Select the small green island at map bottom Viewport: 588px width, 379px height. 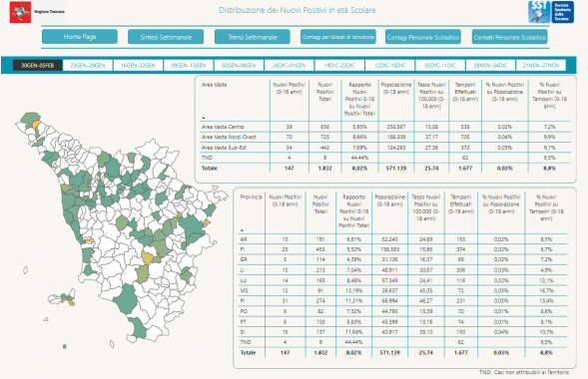click(65, 346)
